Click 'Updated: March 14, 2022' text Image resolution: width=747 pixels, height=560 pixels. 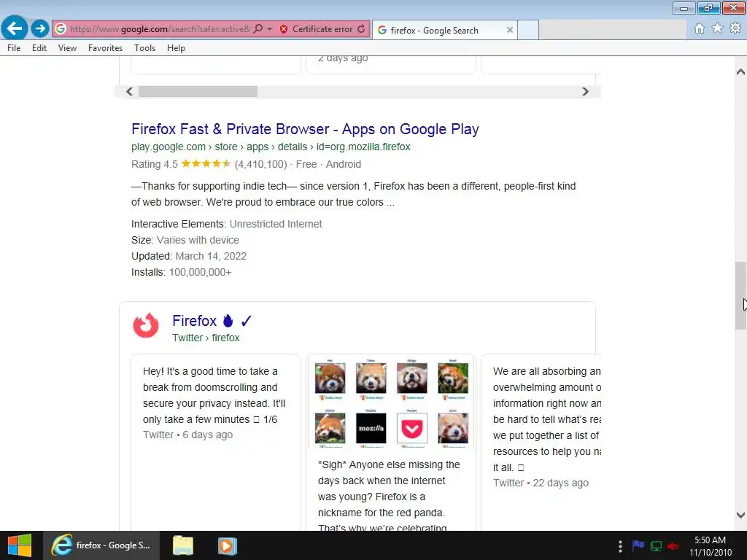[x=189, y=256]
